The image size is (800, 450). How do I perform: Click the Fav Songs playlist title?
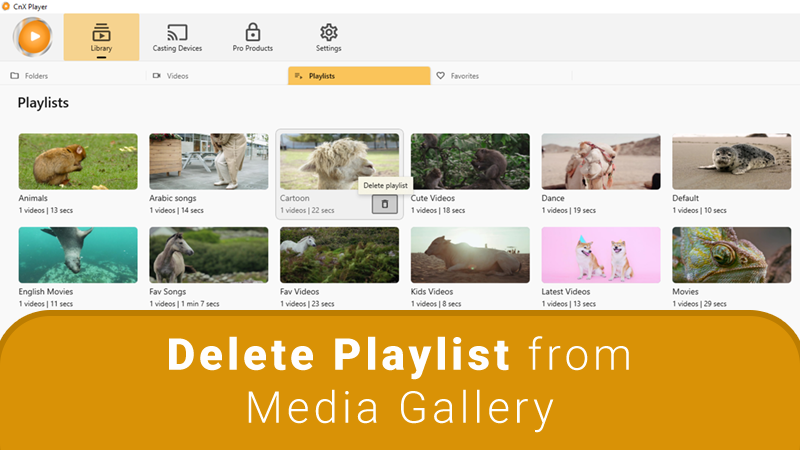[x=168, y=291]
